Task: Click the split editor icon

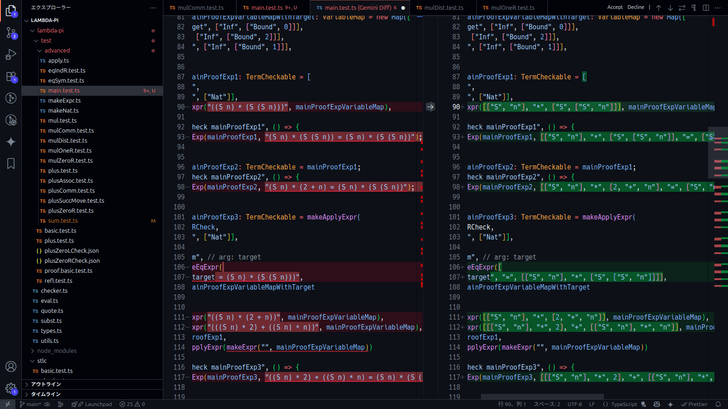Action: 706,7
